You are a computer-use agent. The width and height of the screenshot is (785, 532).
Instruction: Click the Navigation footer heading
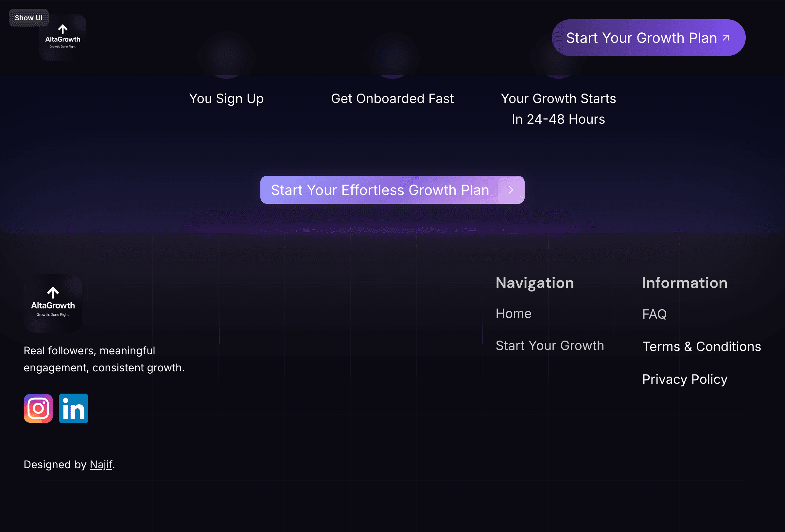pos(534,283)
